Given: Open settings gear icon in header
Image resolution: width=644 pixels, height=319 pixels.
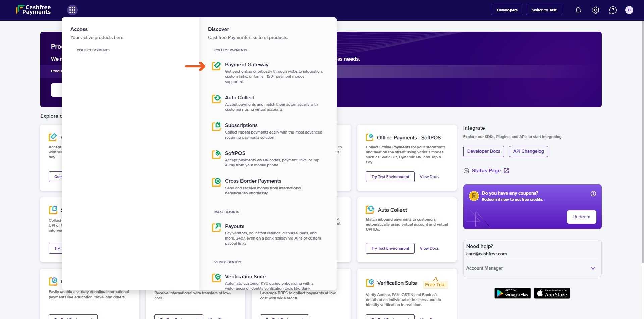Looking at the screenshot, I should [595, 10].
